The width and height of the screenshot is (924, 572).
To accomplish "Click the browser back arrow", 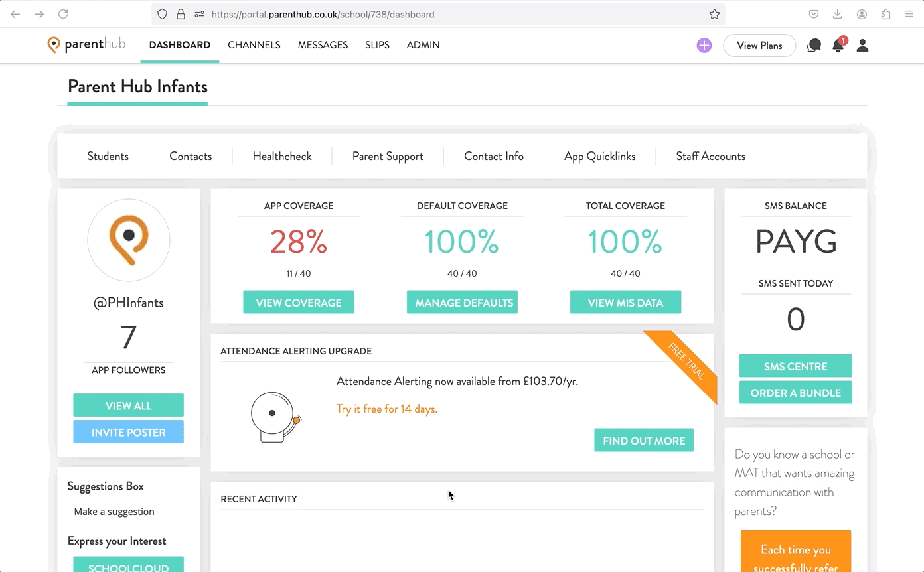I will (15, 14).
